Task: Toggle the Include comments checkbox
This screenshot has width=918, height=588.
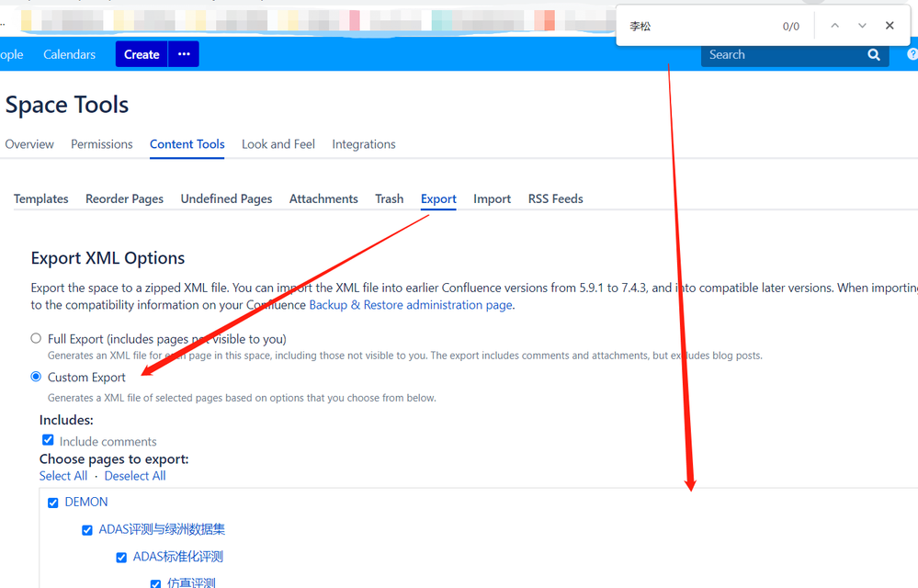Action: pos(48,439)
